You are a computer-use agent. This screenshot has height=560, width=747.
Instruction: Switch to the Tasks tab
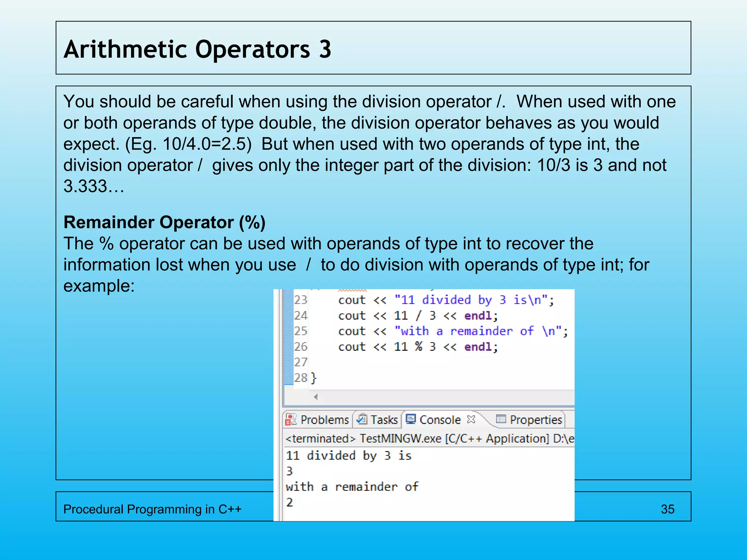coord(377,420)
